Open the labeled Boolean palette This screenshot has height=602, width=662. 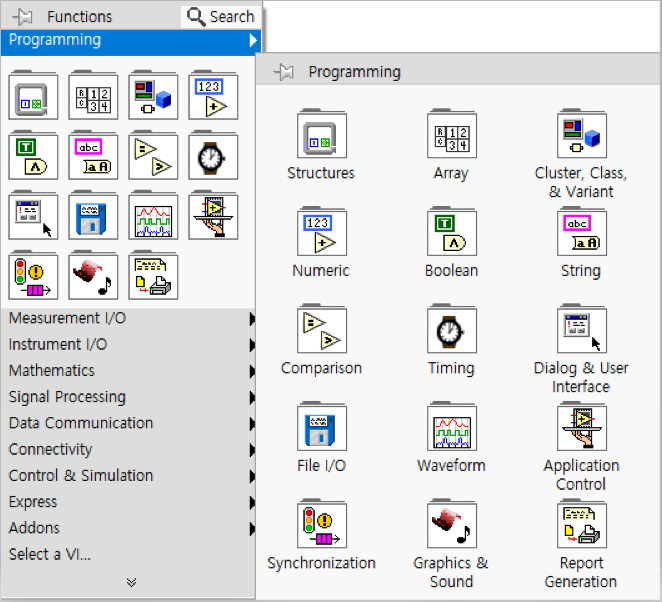[x=452, y=231]
